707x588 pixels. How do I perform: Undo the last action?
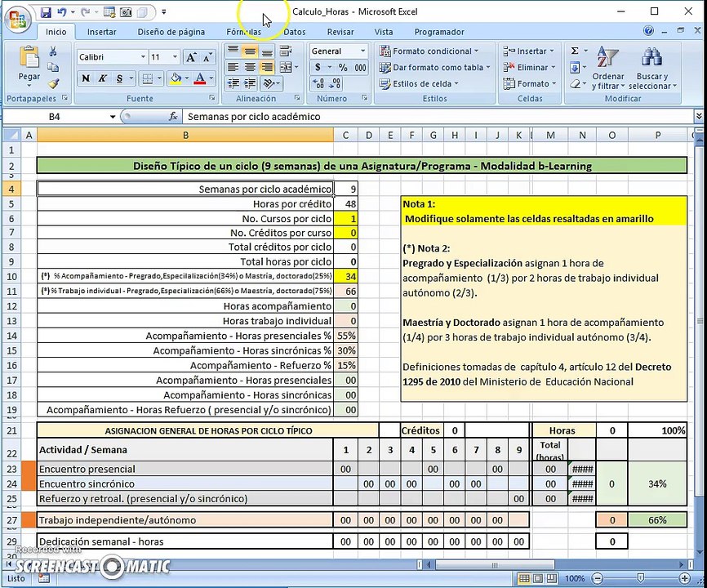(x=62, y=12)
